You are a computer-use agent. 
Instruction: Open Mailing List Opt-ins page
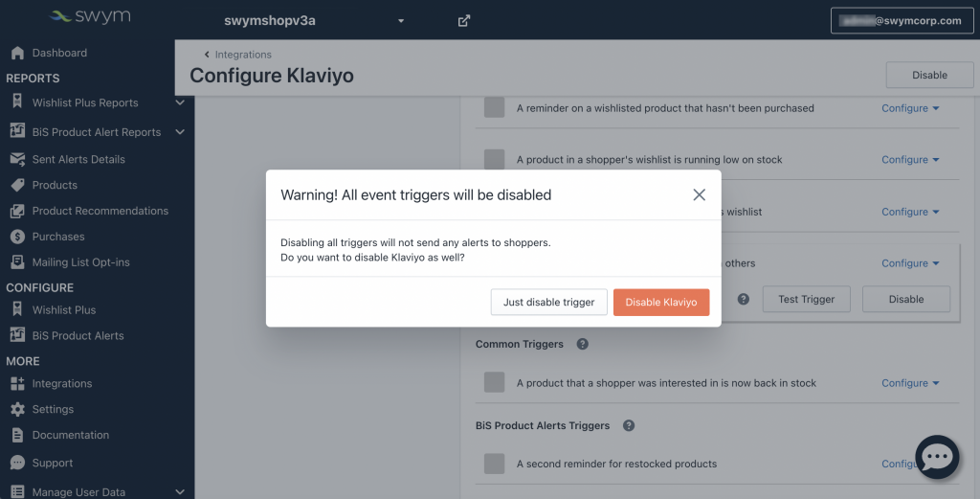81,262
